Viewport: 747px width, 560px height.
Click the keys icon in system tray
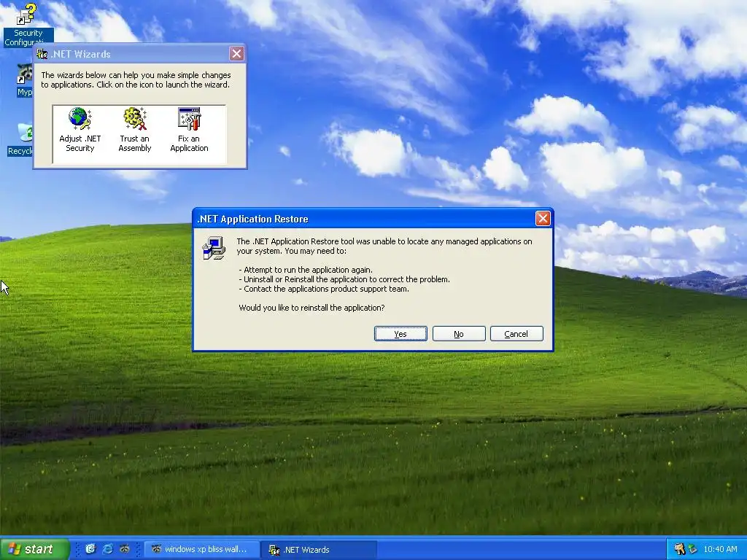pyautogui.click(x=679, y=550)
